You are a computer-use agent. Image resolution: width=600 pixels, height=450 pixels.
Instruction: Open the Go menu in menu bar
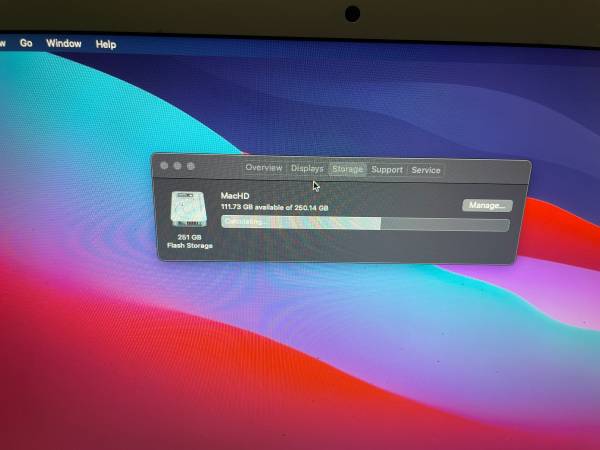(26, 44)
